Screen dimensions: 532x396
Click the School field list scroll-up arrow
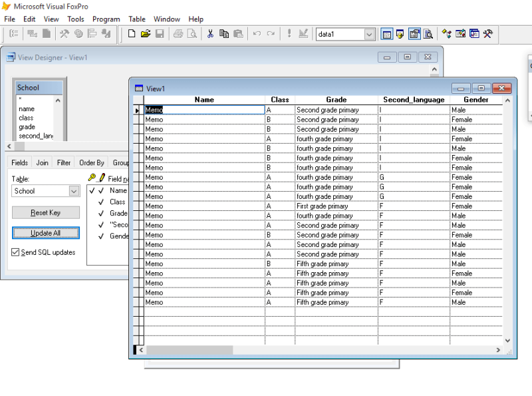click(58, 100)
